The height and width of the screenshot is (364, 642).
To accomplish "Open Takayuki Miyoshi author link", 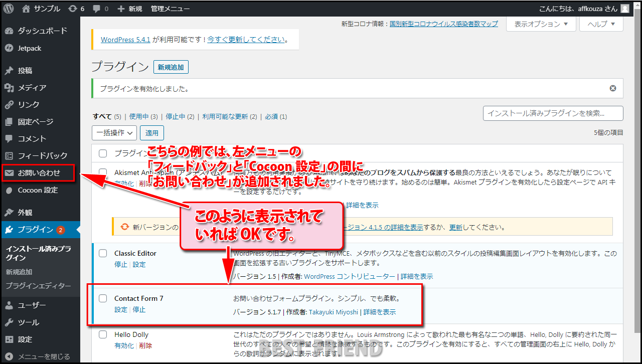I will (334, 312).
